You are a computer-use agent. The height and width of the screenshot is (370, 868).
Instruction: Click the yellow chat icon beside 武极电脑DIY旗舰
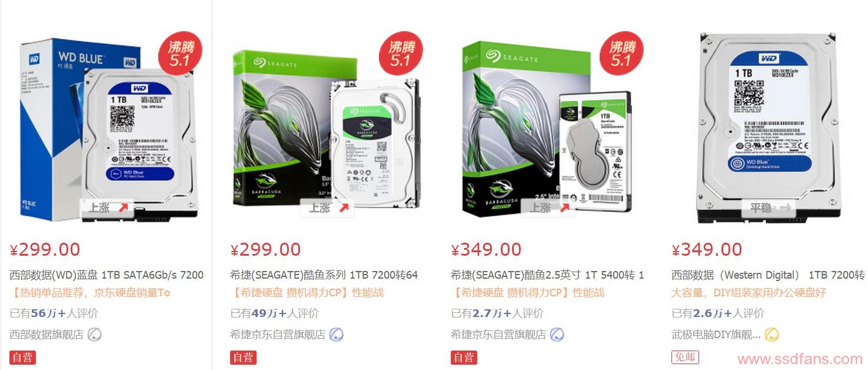coord(772,335)
